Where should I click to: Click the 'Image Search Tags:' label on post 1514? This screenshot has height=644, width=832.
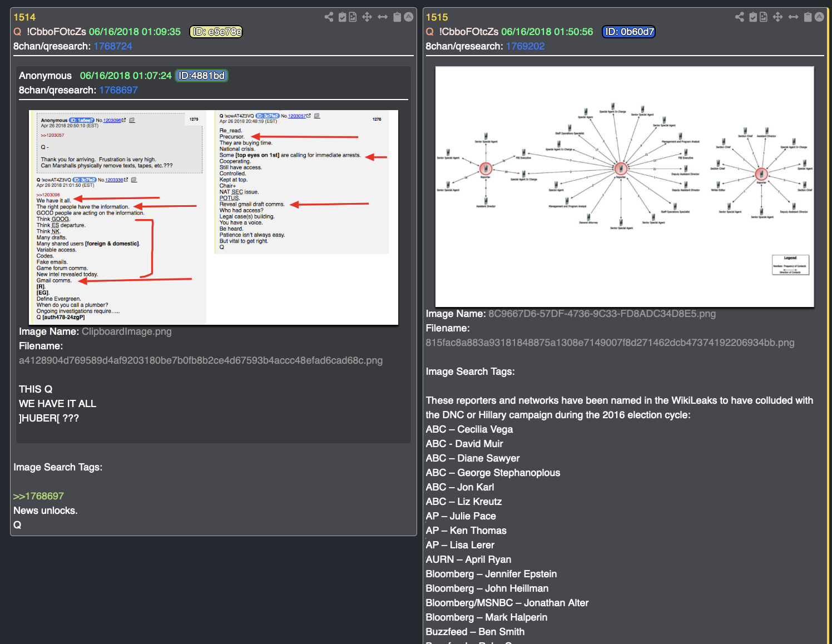[x=58, y=467]
